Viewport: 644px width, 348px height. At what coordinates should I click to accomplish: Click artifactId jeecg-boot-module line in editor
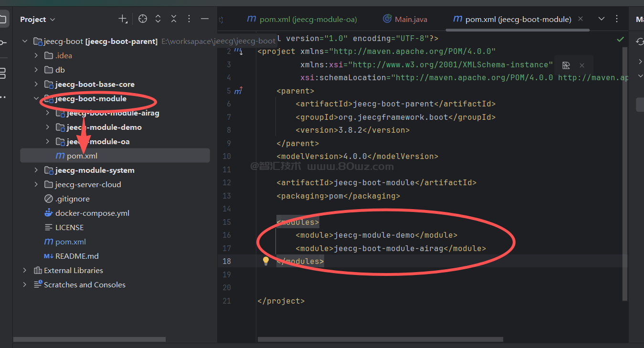(376, 182)
